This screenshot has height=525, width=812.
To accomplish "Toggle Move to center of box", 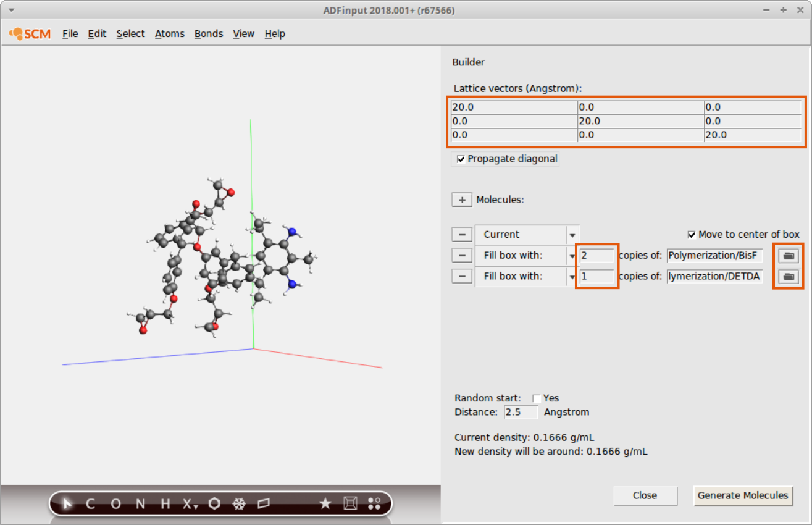I will click(692, 235).
